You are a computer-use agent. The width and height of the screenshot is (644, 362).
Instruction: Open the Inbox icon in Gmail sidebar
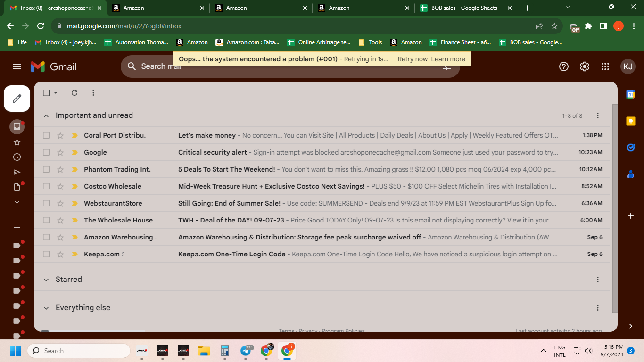pos(17,126)
